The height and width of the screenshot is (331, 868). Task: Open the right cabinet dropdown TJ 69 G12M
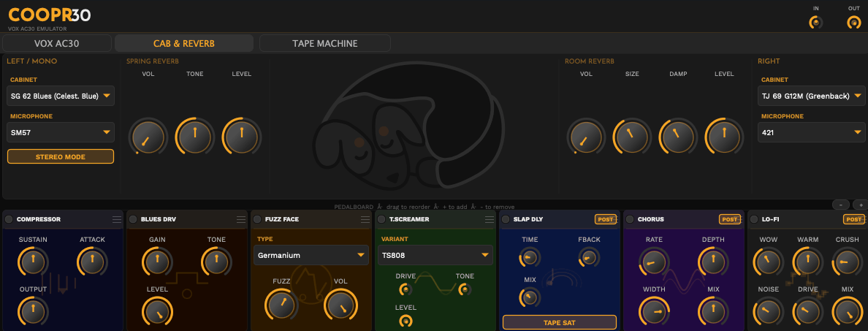(x=812, y=96)
